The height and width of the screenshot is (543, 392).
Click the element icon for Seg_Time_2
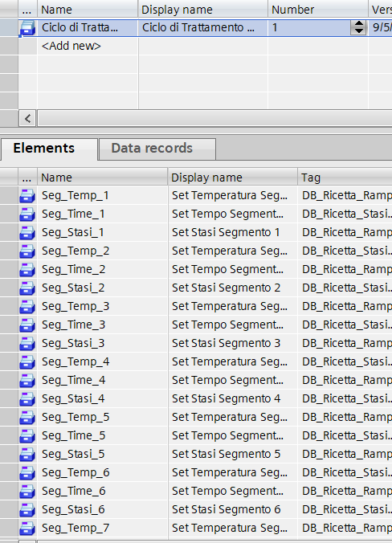click(x=27, y=269)
